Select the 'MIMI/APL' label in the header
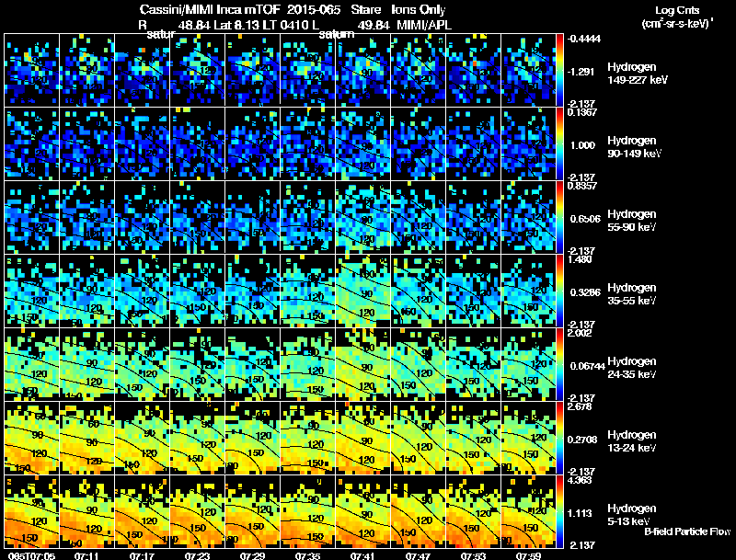Image resolution: width=736 pixels, height=560 pixels. coord(424,26)
